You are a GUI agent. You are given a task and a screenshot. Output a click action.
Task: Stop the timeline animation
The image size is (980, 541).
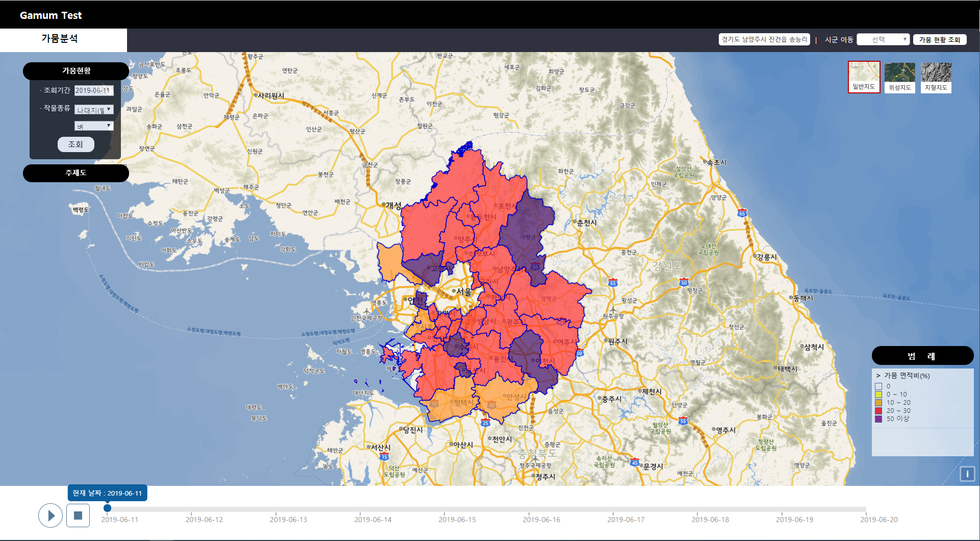point(78,515)
